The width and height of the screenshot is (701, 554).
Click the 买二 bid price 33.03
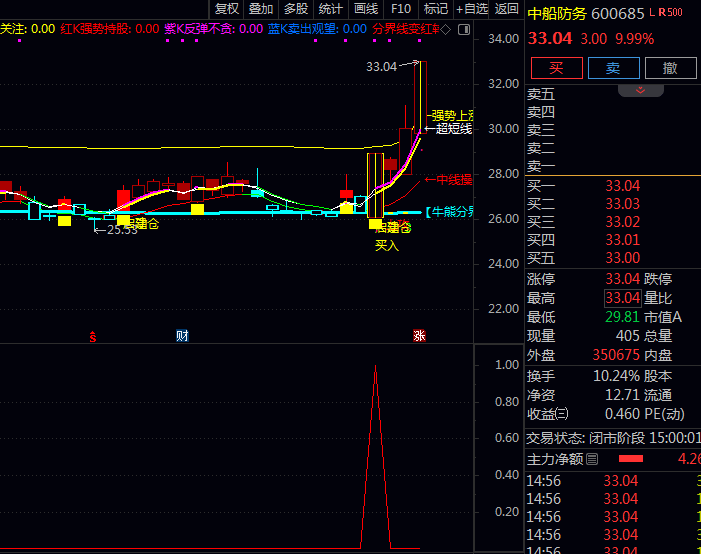(622, 204)
